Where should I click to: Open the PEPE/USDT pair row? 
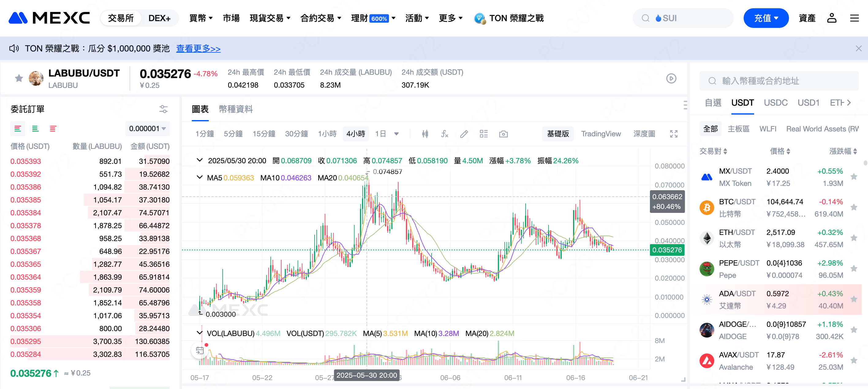[x=779, y=269]
